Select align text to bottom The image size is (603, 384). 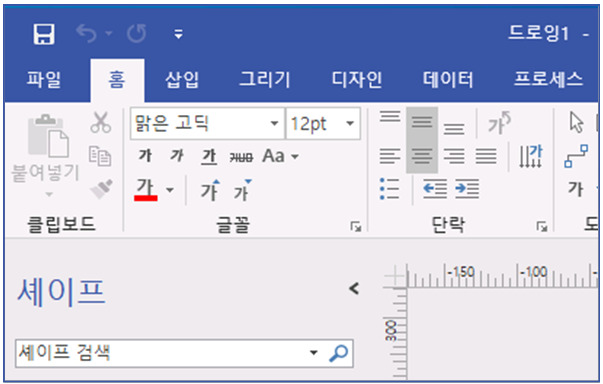point(454,129)
